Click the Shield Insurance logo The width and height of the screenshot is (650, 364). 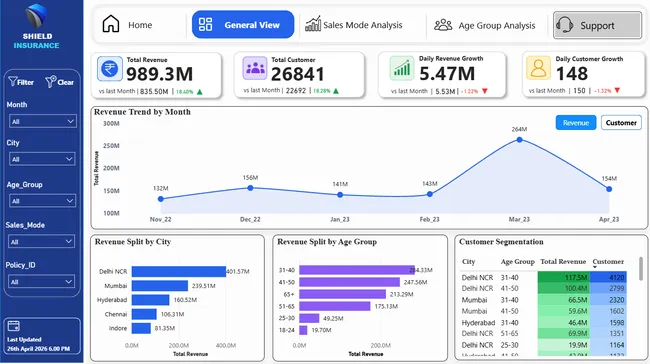pyautogui.click(x=36, y=15)
